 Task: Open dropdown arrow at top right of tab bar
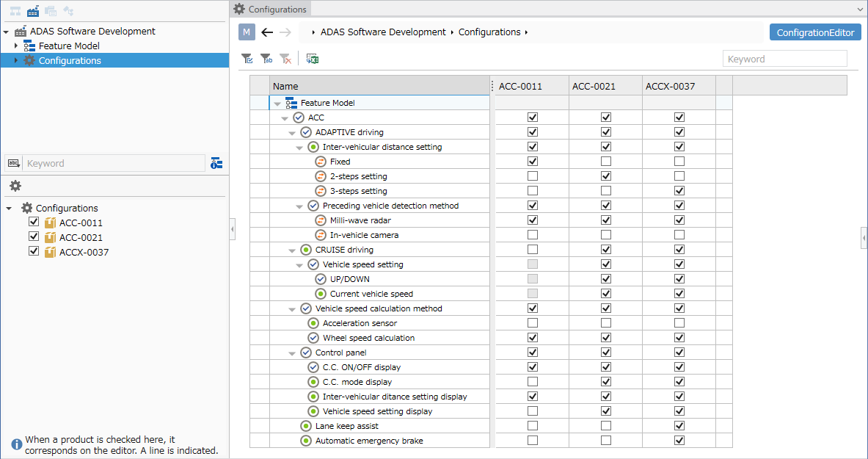click(x=859, y=9)
